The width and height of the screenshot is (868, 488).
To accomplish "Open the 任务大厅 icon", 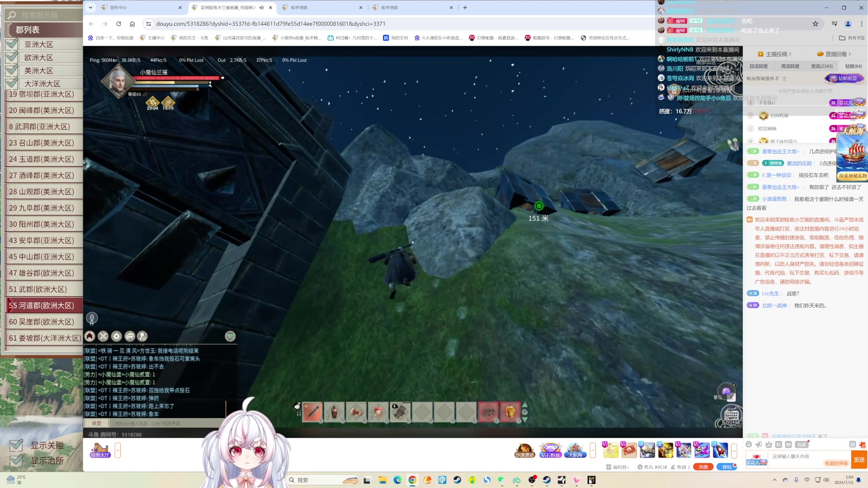I will (100, 450).
